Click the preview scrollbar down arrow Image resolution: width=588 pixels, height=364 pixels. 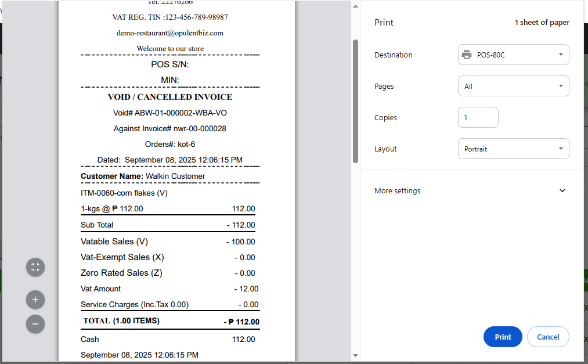(x=355, y=355)
